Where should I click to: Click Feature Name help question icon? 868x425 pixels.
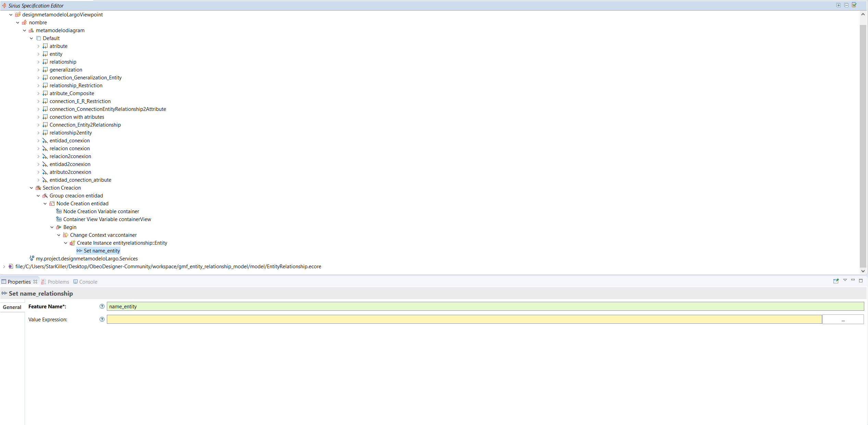click(x=102, y=307)
